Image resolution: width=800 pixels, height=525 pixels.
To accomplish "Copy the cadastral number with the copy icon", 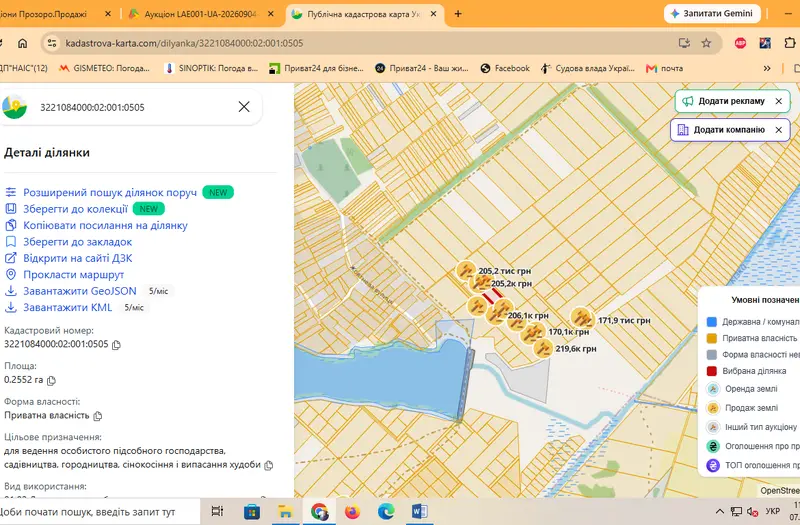I will [x=116, y=345].
